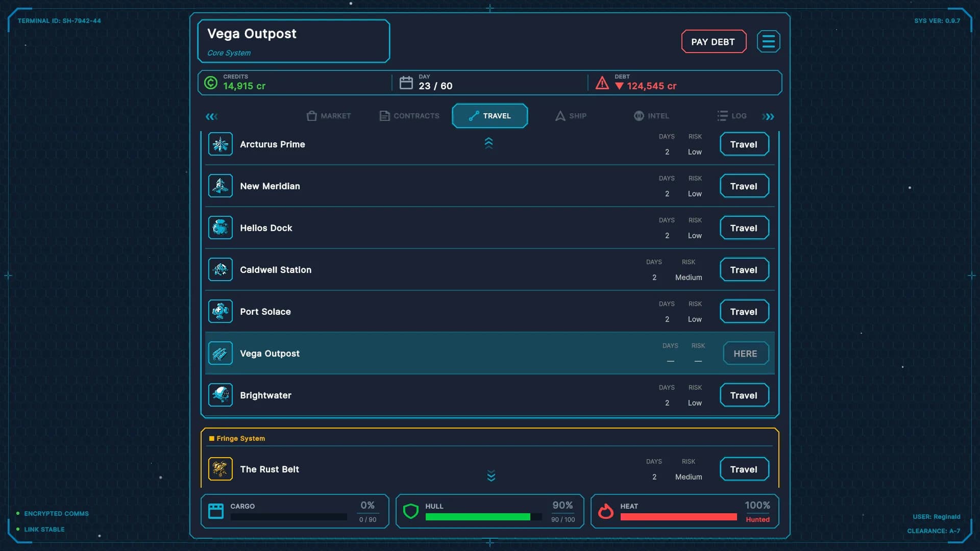
Task: Click the Medium risk value for Caldwell Station
Action: [689, 278]
